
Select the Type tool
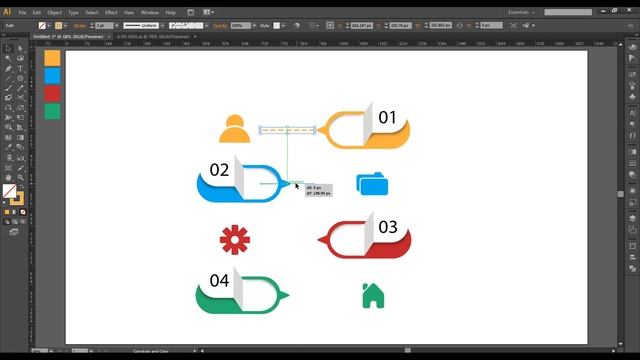coord(20,69)
